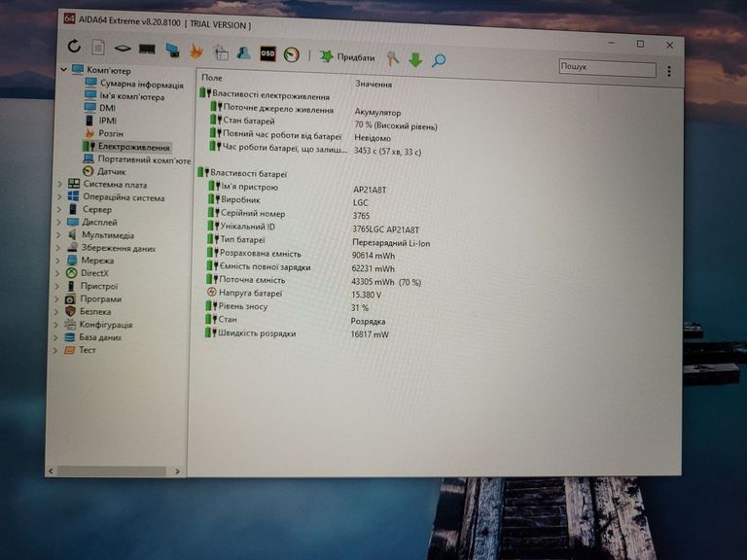Click the magnifier search icon in toolbar
The image size is (747, 560).
pyautogui.click(x=439, y=60)
